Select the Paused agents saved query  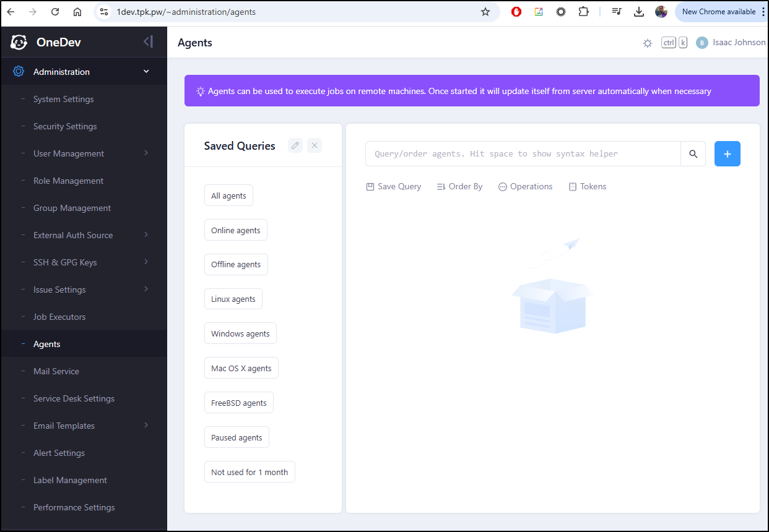(x=237, y=437)
